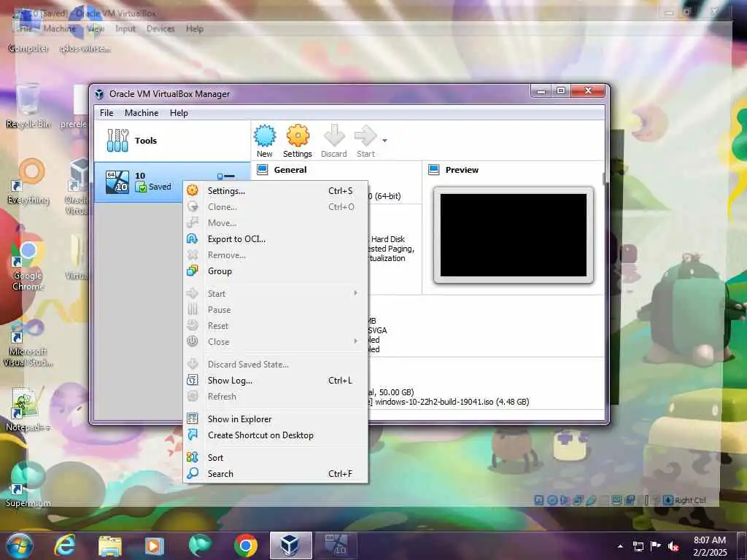Choose Show in Explorer in context menu
This screenshot has height=560, width=747.
(275, 419)
